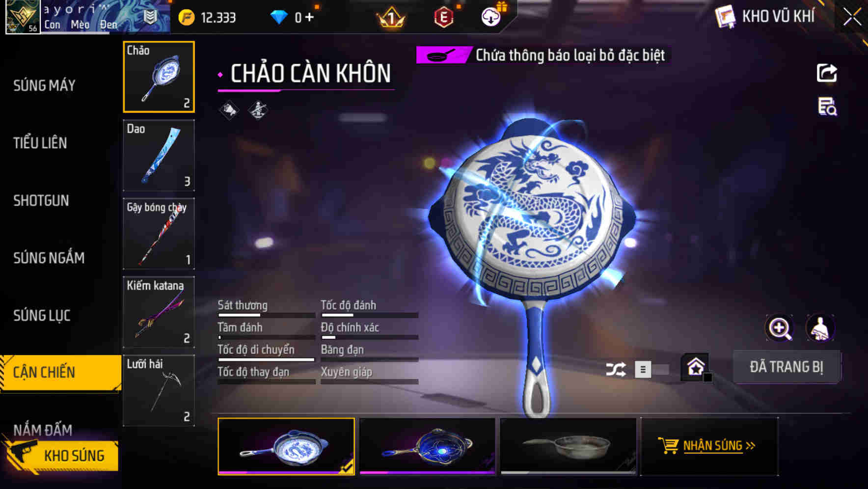Preview the skin on the character icon
Image resolution: width=868 pixels, height=489 pixels.
820,328
